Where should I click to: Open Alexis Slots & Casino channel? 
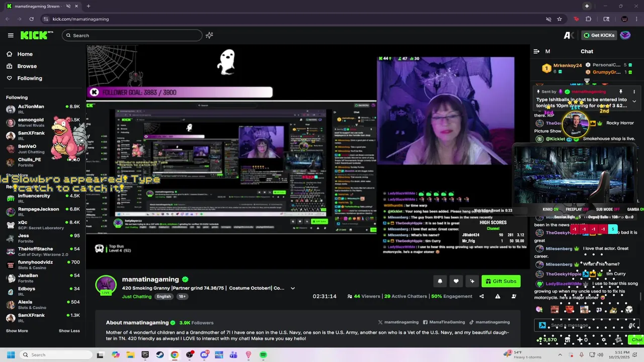[x=43, y=305]
